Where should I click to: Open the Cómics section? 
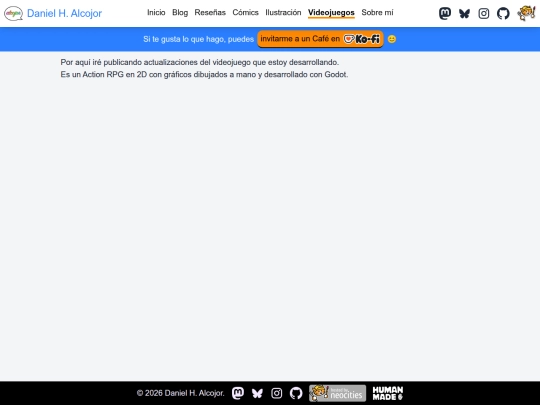(x=246, y=12)
